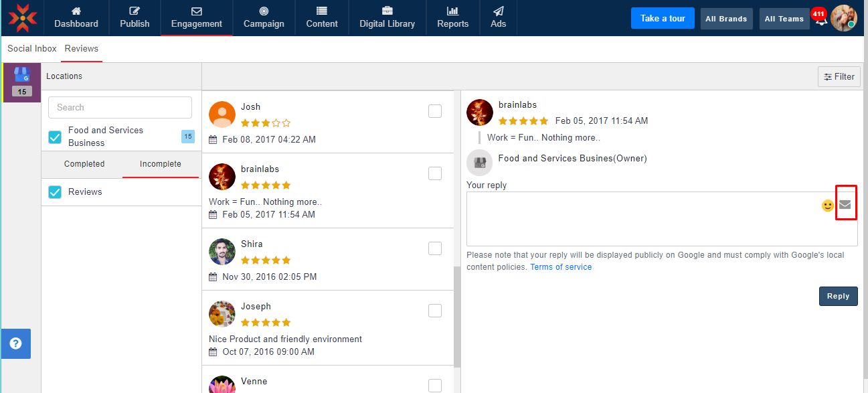Open the notifications bell with 411 badge
Screen dimensions: 868x393
[820, 18]
